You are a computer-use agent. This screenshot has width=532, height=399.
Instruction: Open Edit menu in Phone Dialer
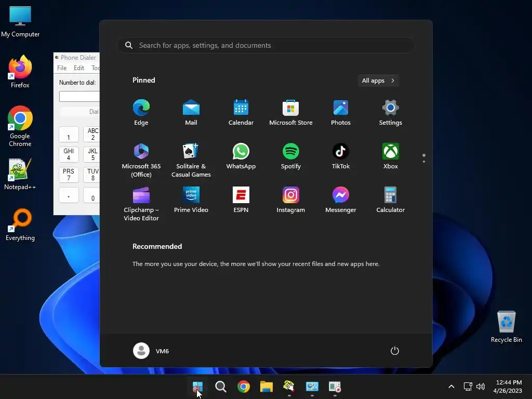pyautogui.click(x=79, y=68)
